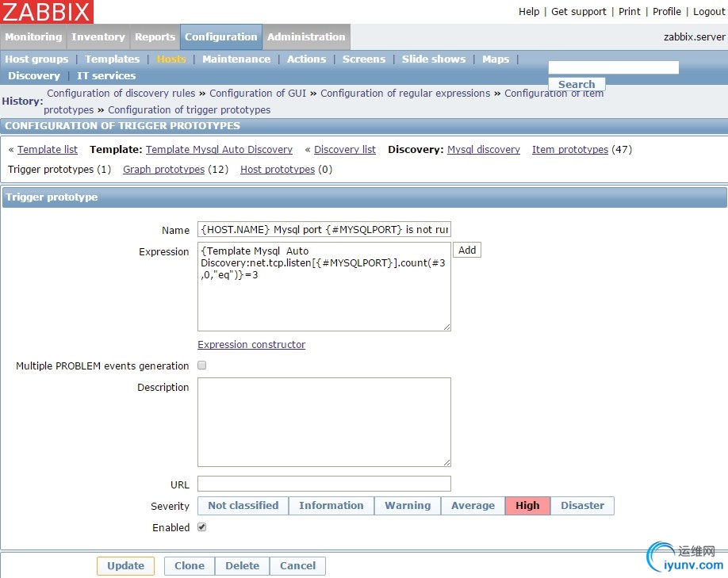Click the Add expression button

pyautogui.click(x=467, y=251)
